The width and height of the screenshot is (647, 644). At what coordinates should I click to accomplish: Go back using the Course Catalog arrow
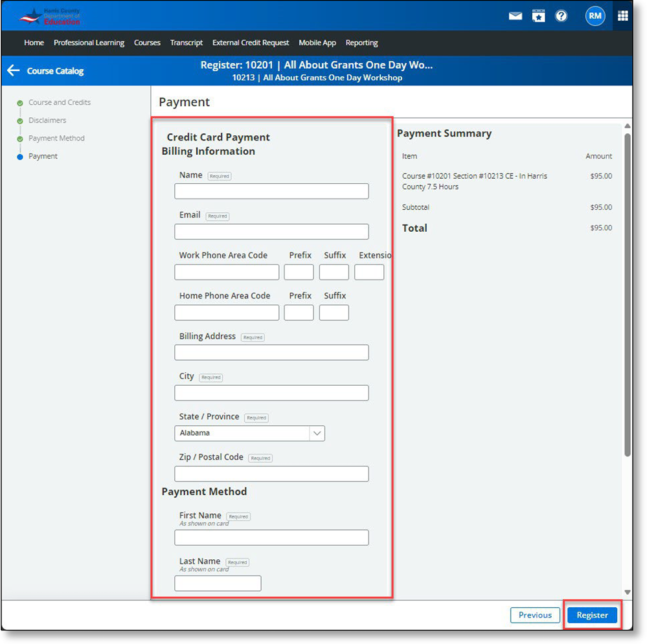[x=14, y=71]
